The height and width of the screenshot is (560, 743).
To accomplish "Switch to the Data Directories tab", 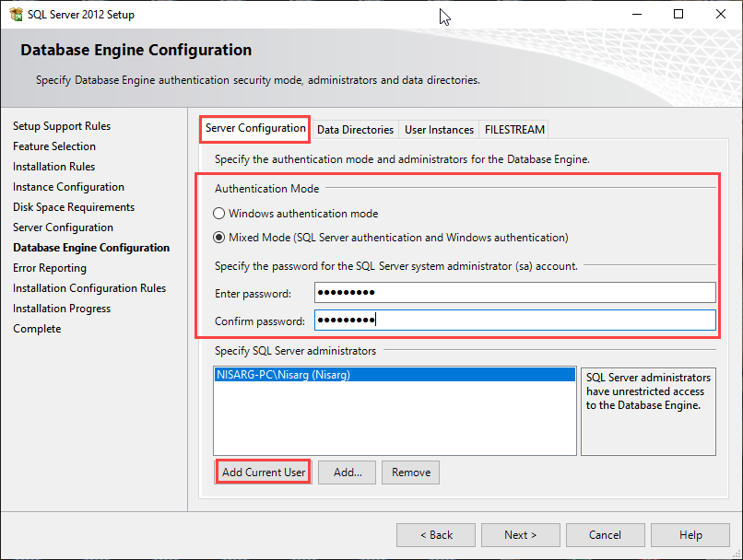I will pos(355,130).
